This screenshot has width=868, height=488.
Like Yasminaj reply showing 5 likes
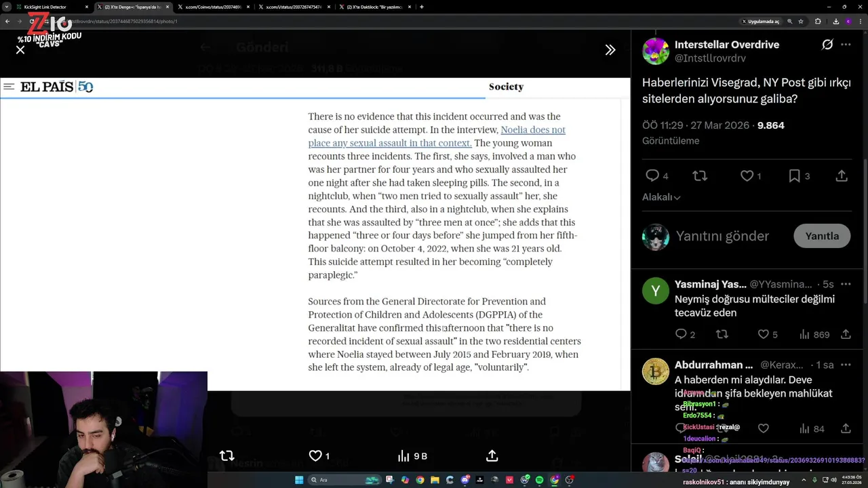767,334
